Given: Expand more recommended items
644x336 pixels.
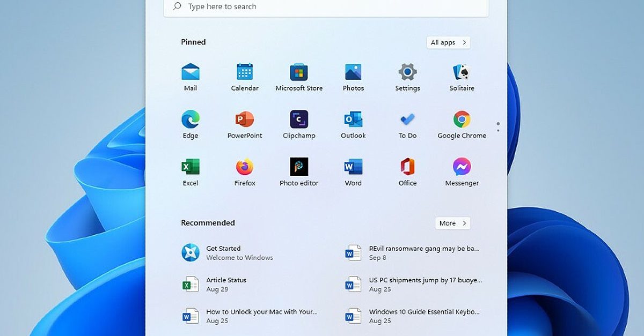Looking at the screenshot, I should 452,223.
